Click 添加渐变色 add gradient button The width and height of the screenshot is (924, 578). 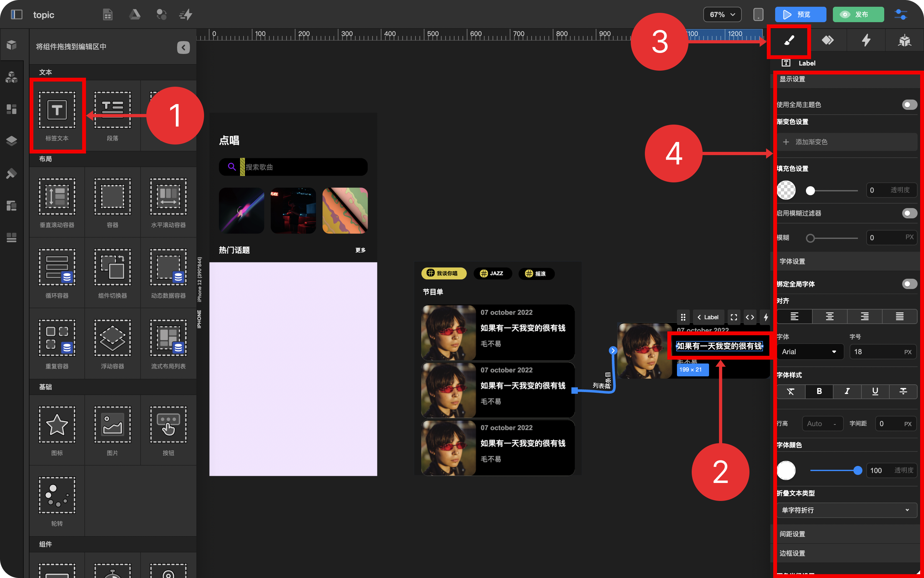(x=847, y=142)
